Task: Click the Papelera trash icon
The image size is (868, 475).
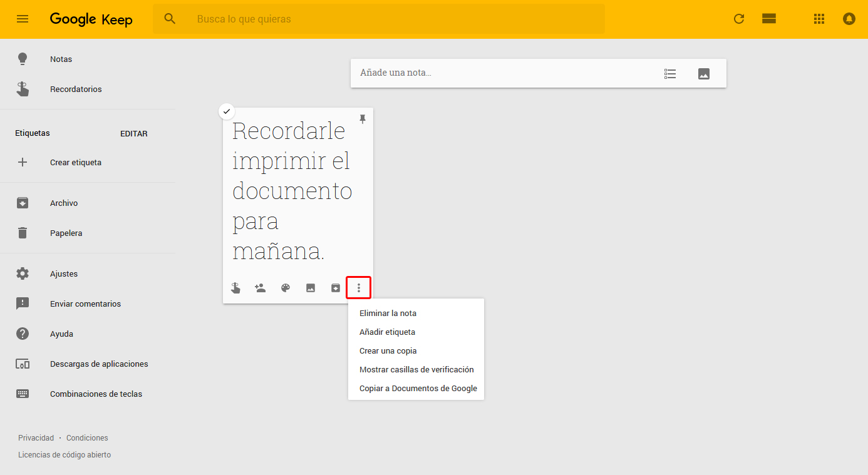Action: click(x=23, y=233)
